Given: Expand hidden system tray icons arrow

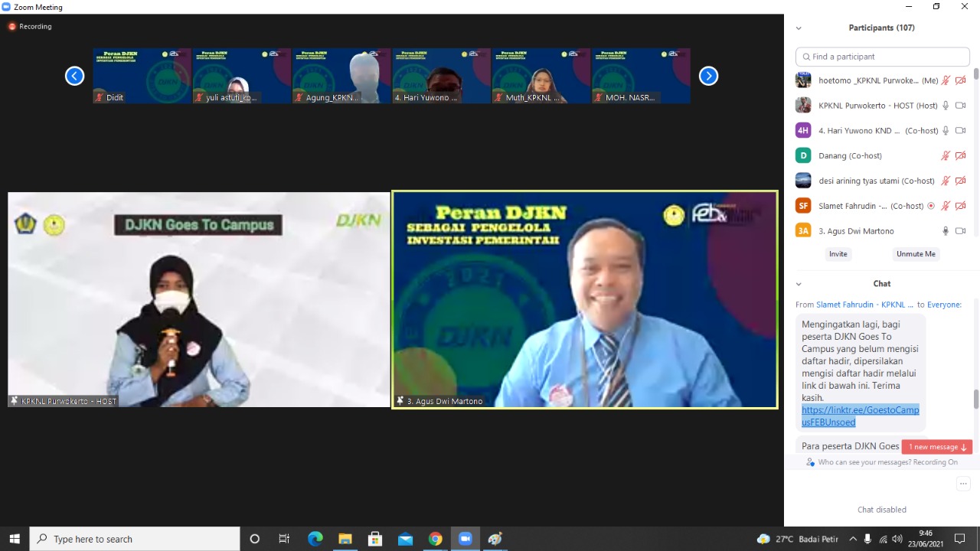Looking at the screenshot, I should 853,539.
